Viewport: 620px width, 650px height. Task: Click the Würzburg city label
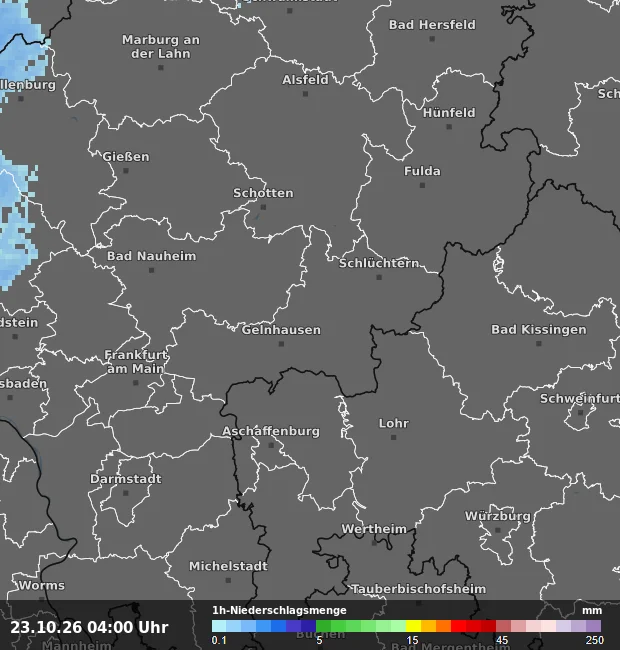click(498, 516)
